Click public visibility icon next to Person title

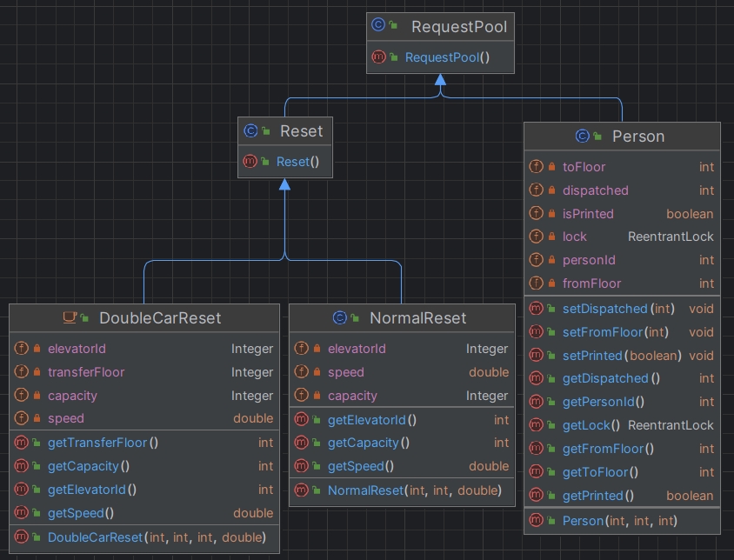(597, 137)
